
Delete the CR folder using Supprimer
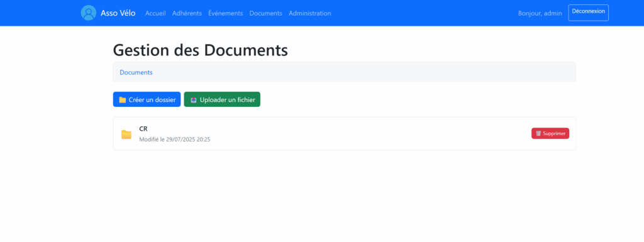(x=550, y=133)
